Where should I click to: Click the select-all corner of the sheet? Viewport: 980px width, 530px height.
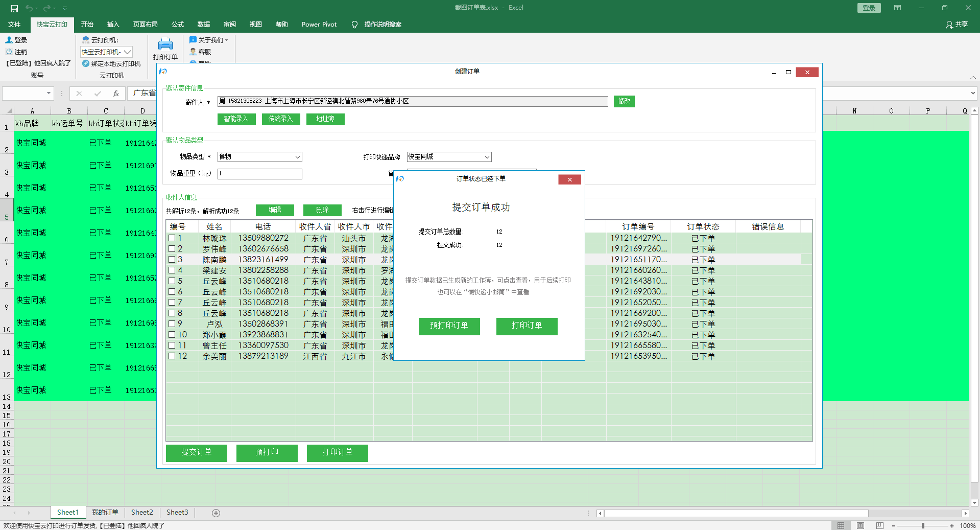[7, 110]
